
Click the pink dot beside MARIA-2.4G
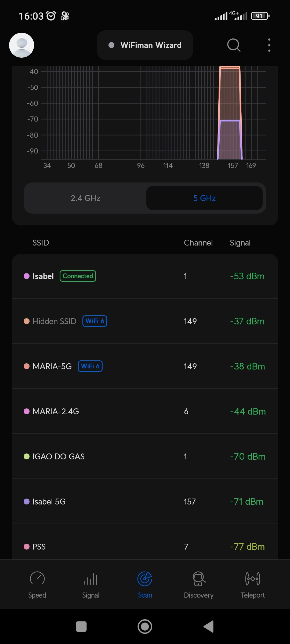click(27, 411)
